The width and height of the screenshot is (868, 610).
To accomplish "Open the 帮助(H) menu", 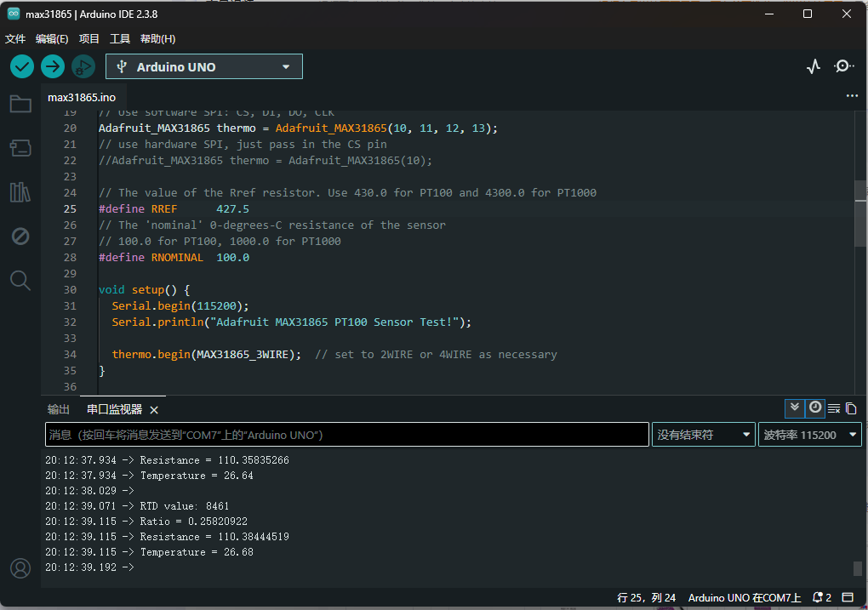I will tap(157, 39).
